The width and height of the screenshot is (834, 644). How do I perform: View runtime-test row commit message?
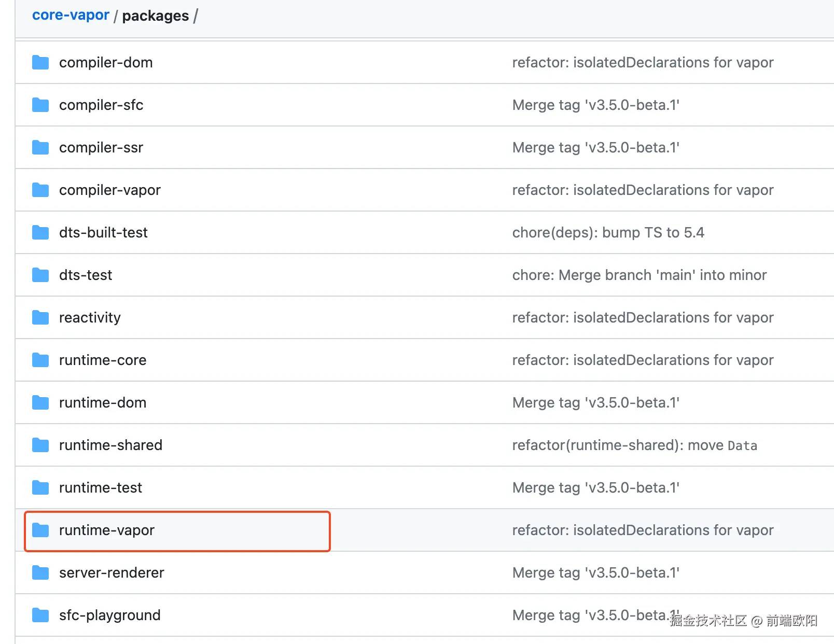coord(596,488)
